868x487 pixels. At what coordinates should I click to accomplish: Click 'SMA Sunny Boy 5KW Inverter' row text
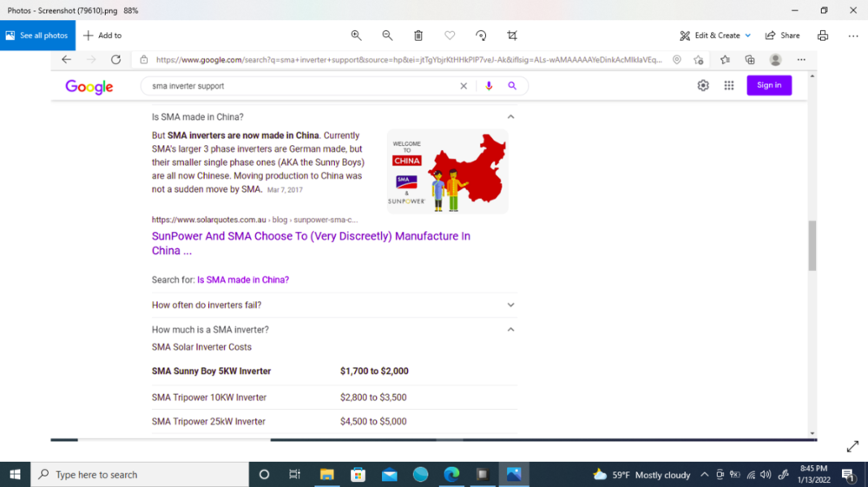tap(212, 372)
